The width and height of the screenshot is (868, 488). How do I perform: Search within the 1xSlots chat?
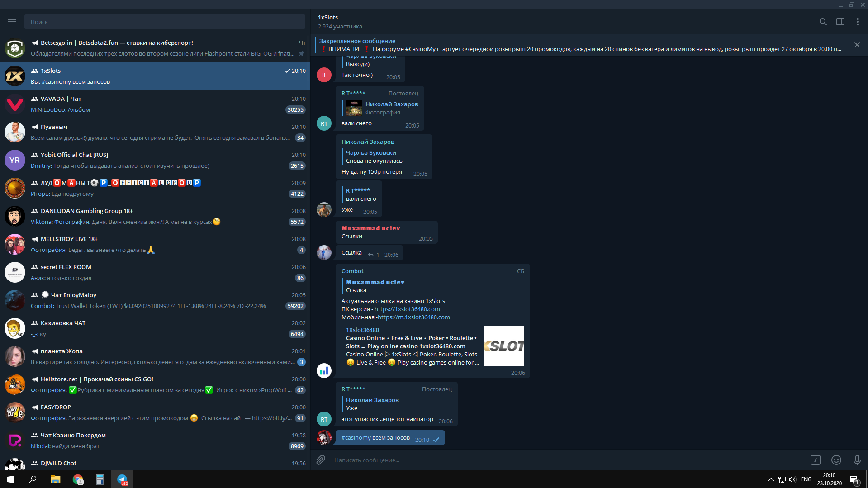[823, 22]
